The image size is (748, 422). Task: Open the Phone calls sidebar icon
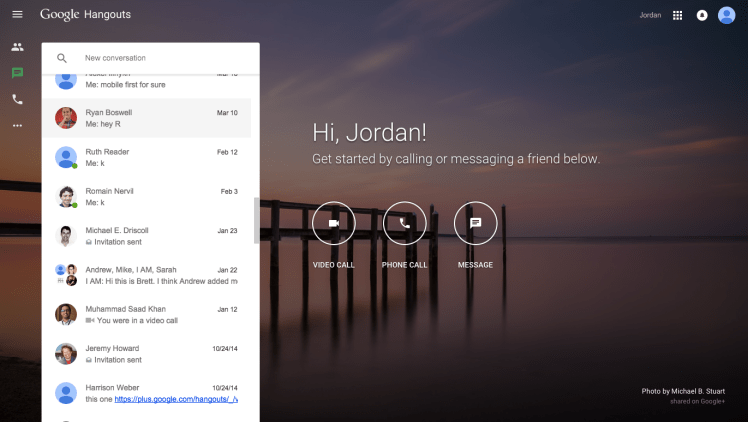pos(17,99)
